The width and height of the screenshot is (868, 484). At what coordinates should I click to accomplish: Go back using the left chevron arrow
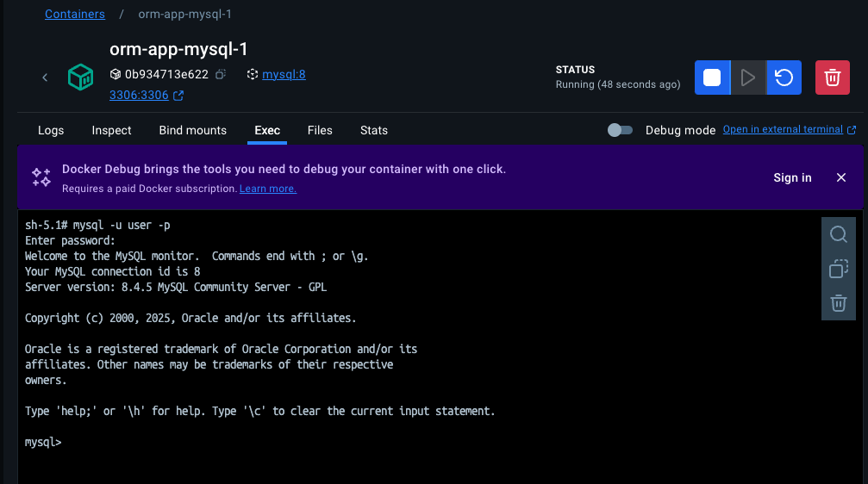tap(45, 78)
